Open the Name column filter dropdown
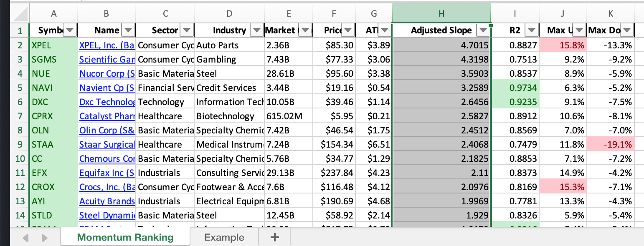 (128, 30)
